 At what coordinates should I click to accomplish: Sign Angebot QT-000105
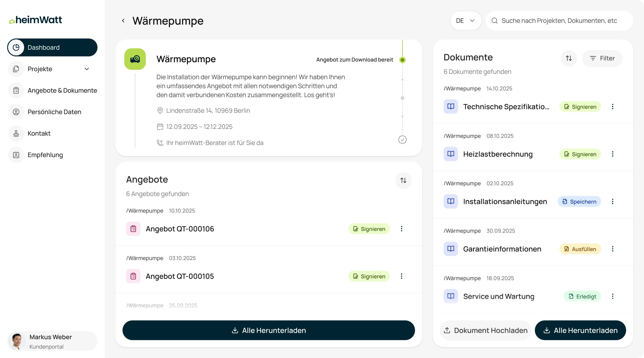coord(369,276)
